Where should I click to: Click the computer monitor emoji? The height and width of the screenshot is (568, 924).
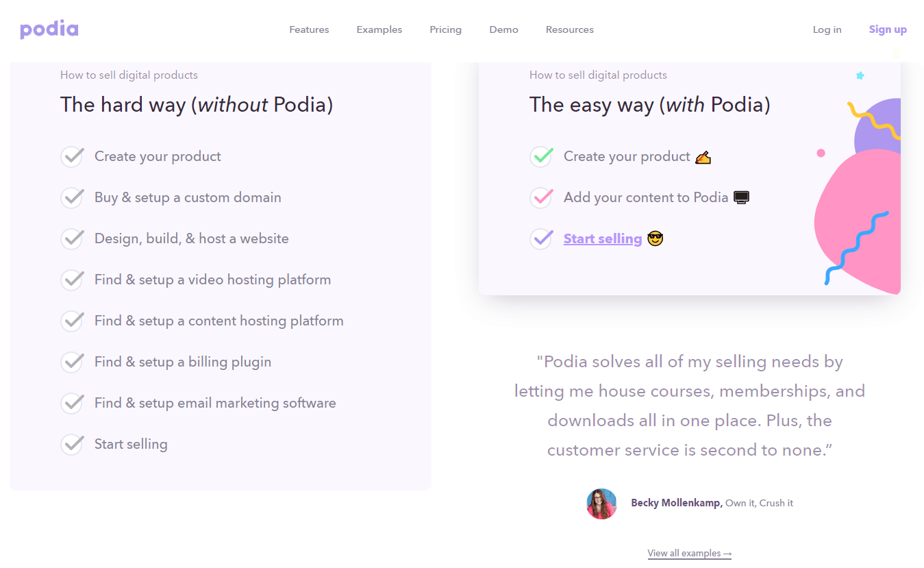pyautogui.click(x=741, y=197)
